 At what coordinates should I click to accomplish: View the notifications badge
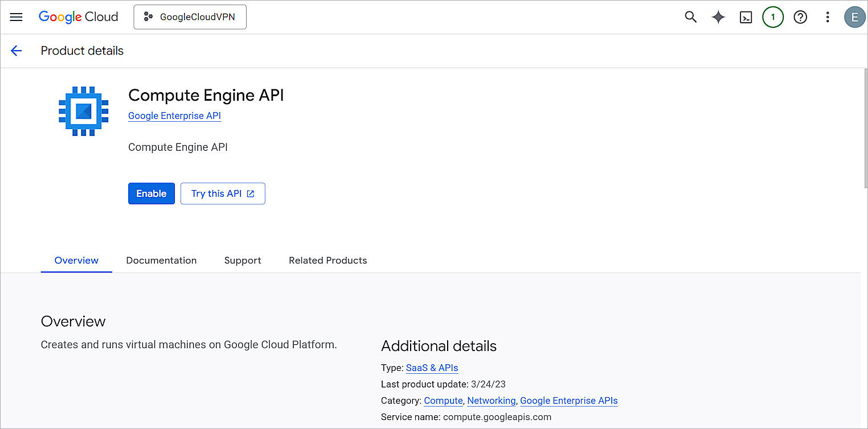[x=773, y=17]
